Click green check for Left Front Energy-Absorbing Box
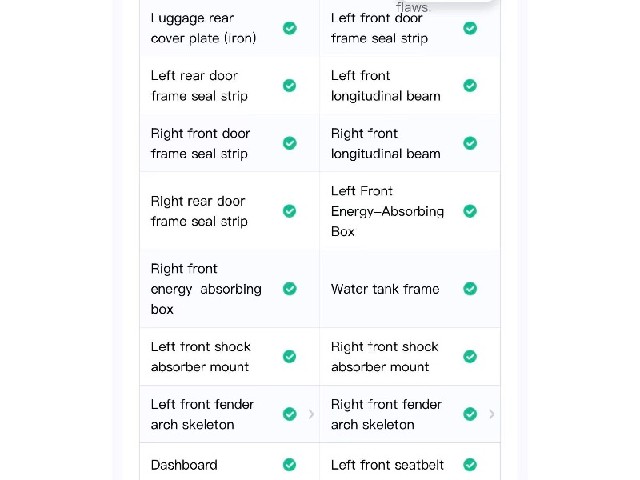 click(470, 211)
